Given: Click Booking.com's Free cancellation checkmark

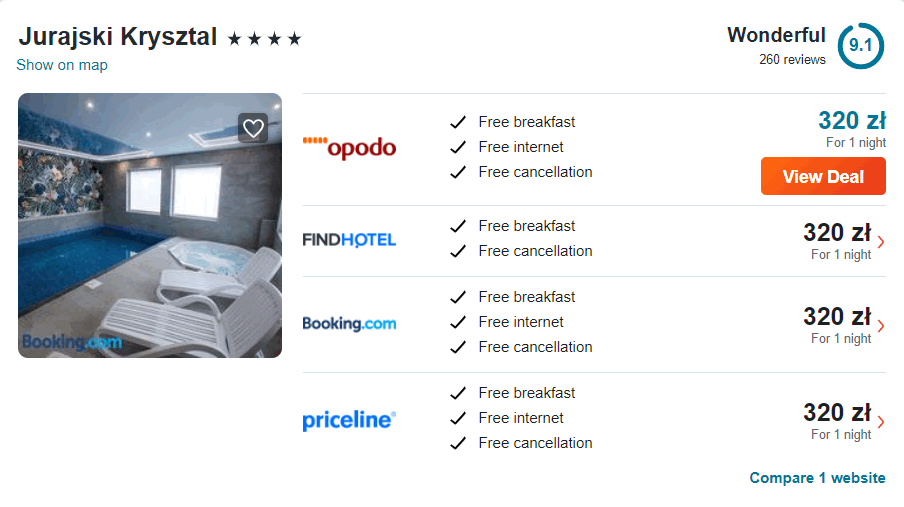Looking at the screenshot, I should pyautogui.click(x=458, y=347).
